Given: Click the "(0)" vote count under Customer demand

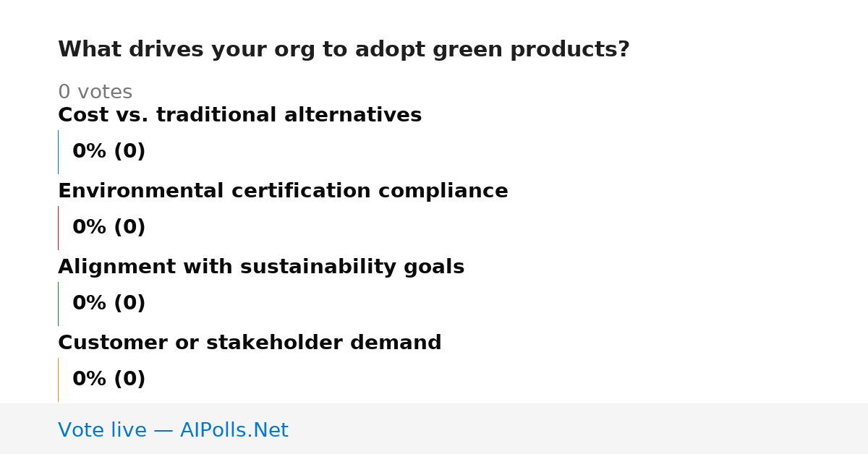Looking at the screenshot, I should click(x=129, y=380).
